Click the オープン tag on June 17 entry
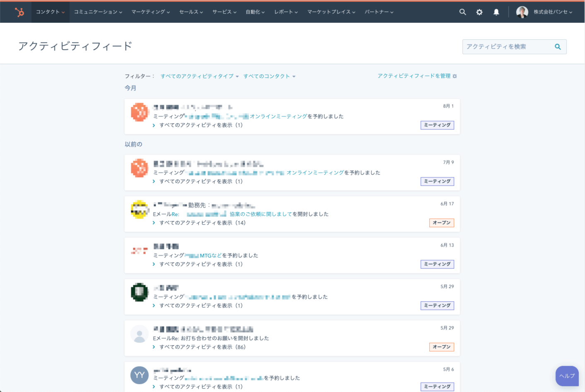 click(x=441, y=223)
